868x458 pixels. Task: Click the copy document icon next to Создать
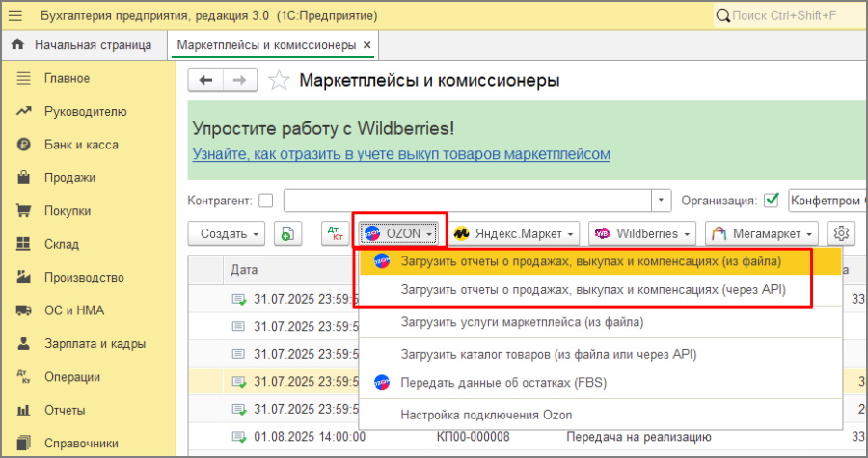[x=287, y=233]
